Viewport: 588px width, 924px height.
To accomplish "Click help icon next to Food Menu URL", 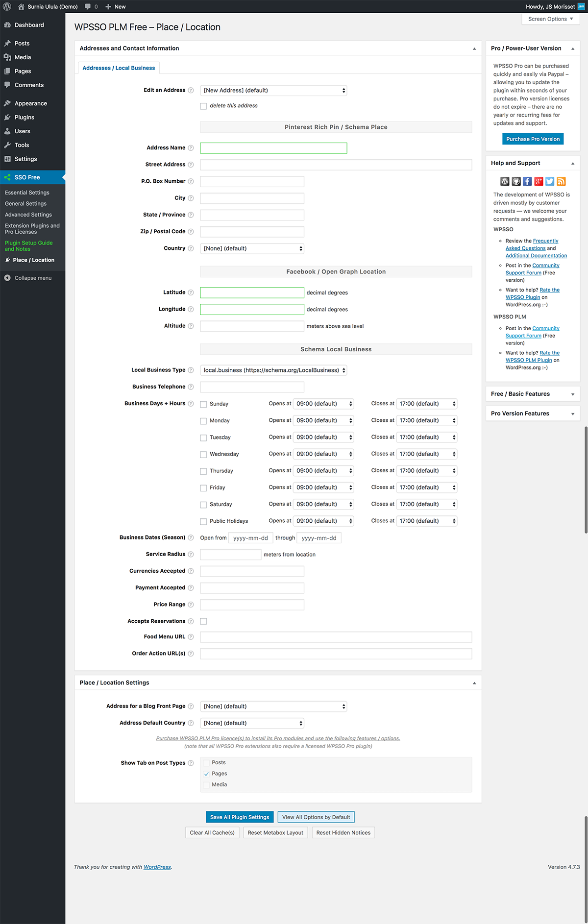I will pyautogui.click(x=191, y=637).
